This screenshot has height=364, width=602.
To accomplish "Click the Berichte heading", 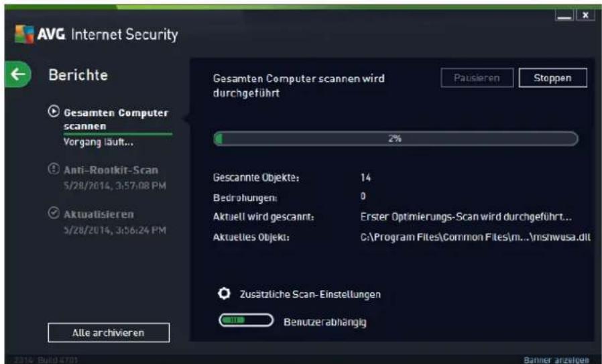I will [78, 75].
